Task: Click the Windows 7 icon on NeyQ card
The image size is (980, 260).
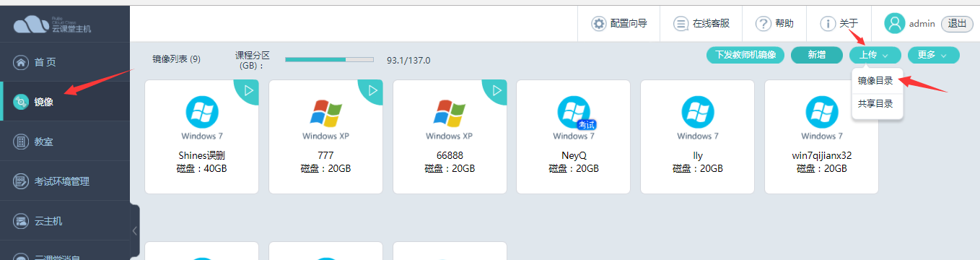Action: click(573, 112)
